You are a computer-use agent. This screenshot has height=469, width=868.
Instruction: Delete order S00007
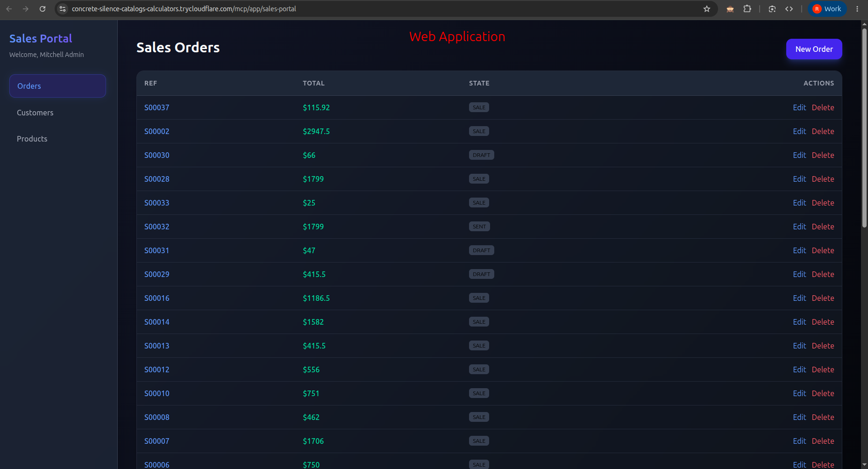pos(823,441)
